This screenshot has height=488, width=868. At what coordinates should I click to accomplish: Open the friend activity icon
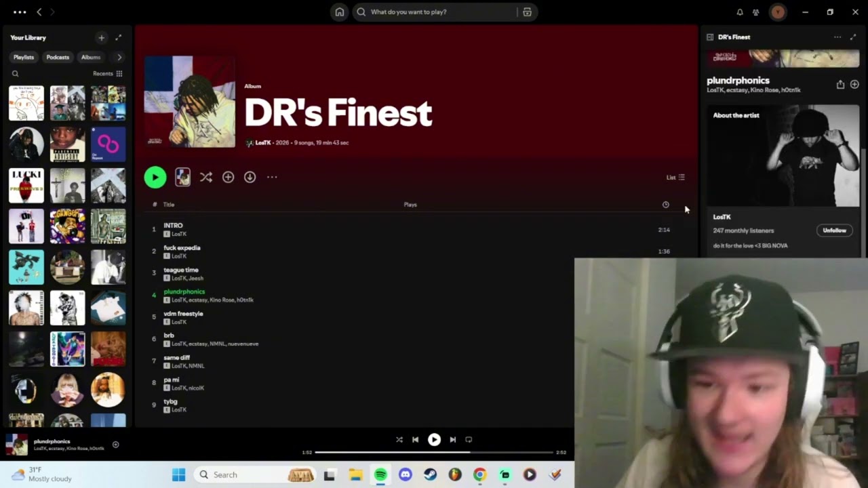(x=756, y=12)
